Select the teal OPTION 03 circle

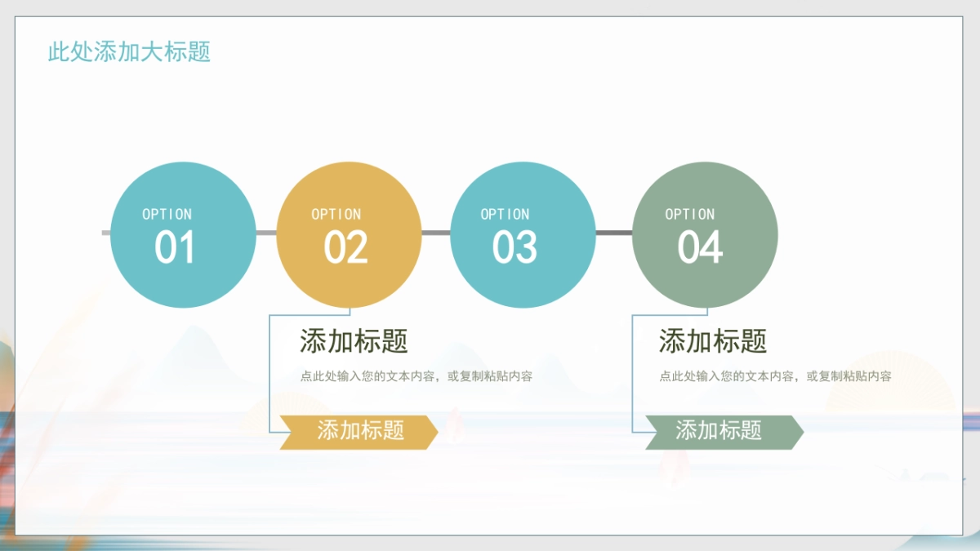pos(524,234)
